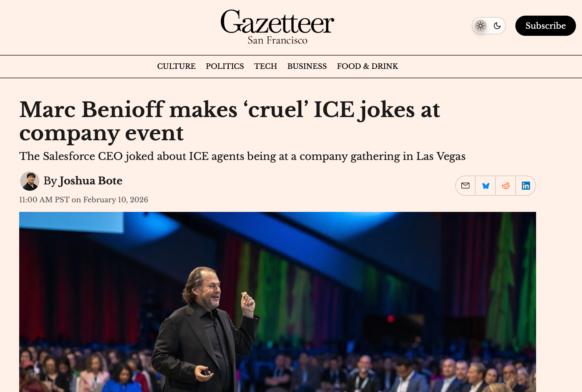The width and height of the screenshot is (582, 392).
Task: Share article on Reddit
Action: (506, 186)
